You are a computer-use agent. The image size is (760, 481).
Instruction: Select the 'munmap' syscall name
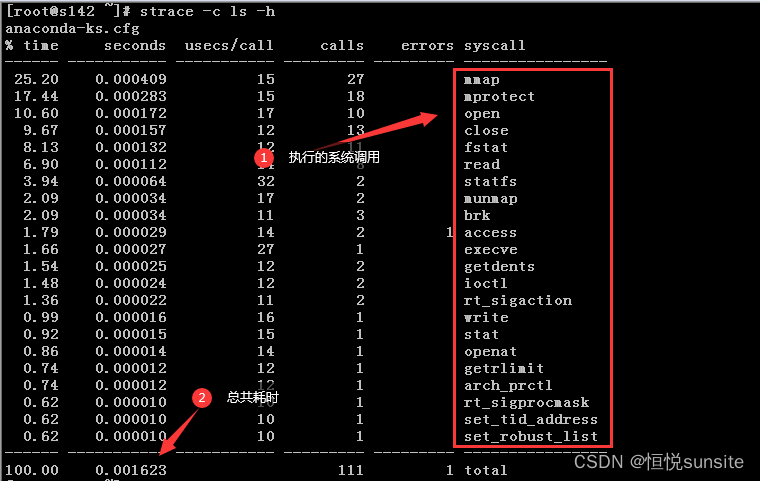[491, 199]
